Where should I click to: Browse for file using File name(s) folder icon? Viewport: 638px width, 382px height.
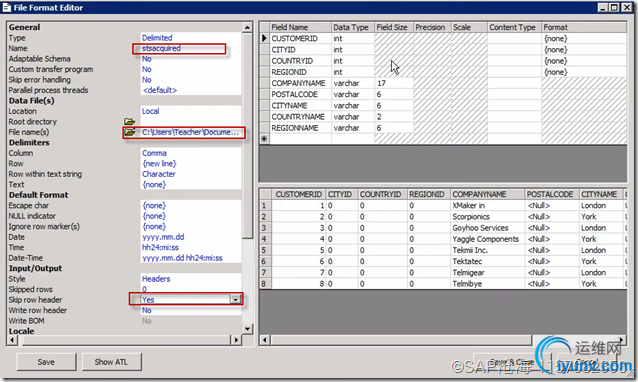(x=129, y=132)
